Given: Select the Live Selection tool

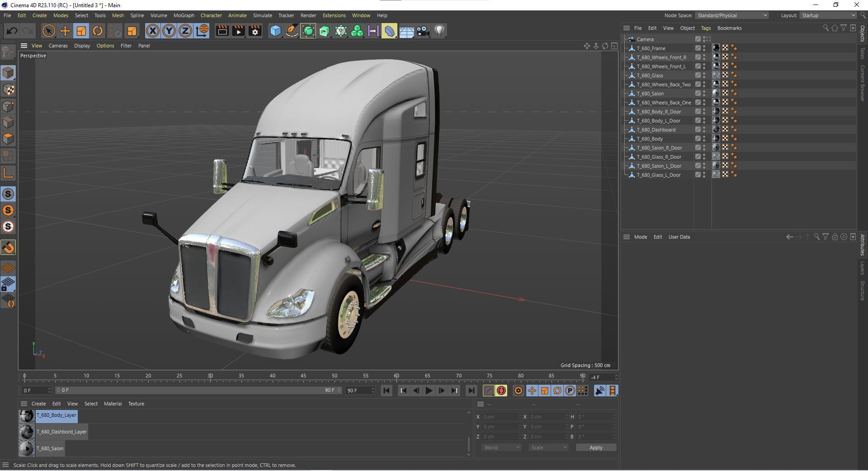Looking at the screenshot, I should click(48, 31).
